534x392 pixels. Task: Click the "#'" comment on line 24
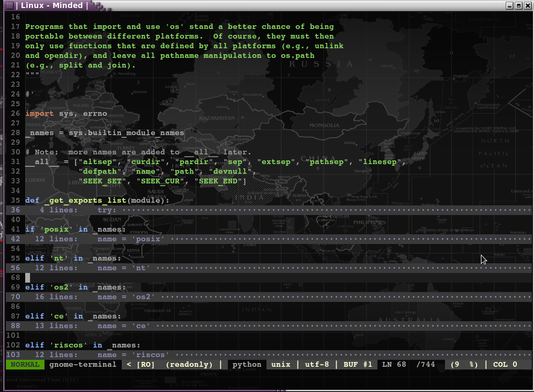click(x=29, y=94)
